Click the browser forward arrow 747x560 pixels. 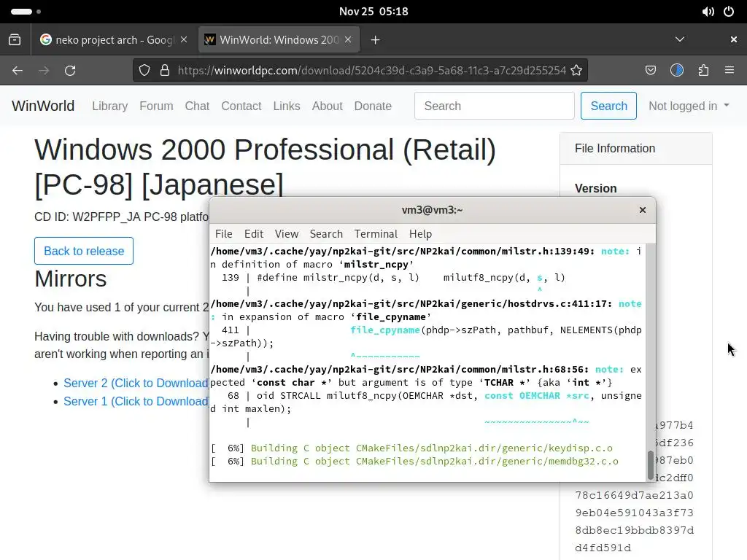(44, 71)
